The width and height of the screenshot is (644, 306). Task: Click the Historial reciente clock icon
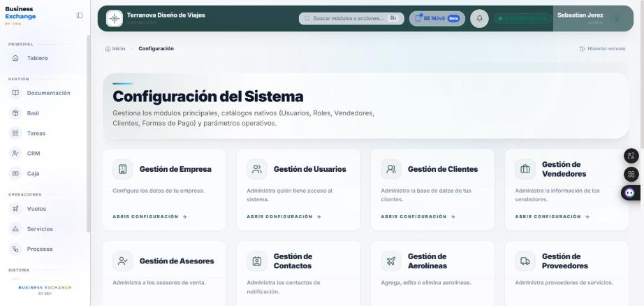coord(582,49)
